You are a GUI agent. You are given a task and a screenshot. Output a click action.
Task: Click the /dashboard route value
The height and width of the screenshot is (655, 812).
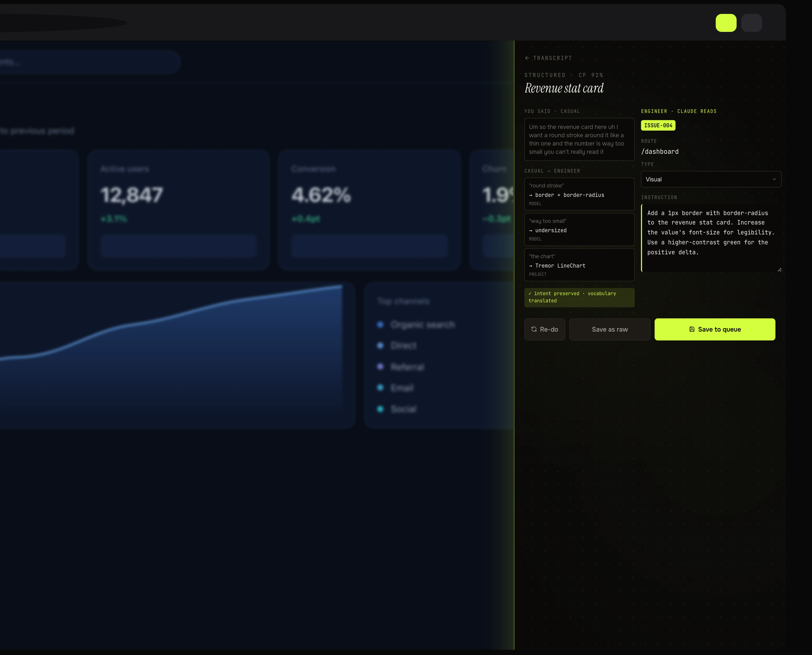point(659,152)
